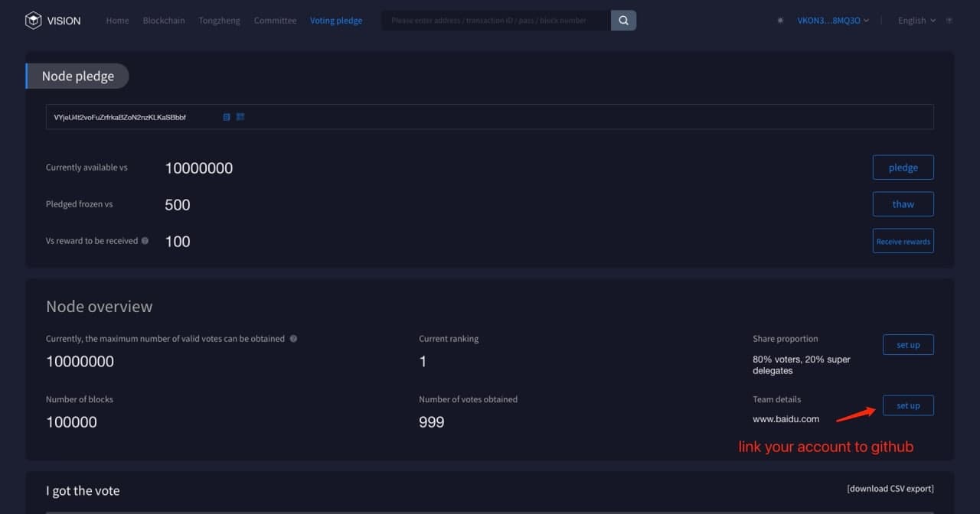Click help icon next to maximum valid votes
The image size is (980, 514).
point(293,339)
